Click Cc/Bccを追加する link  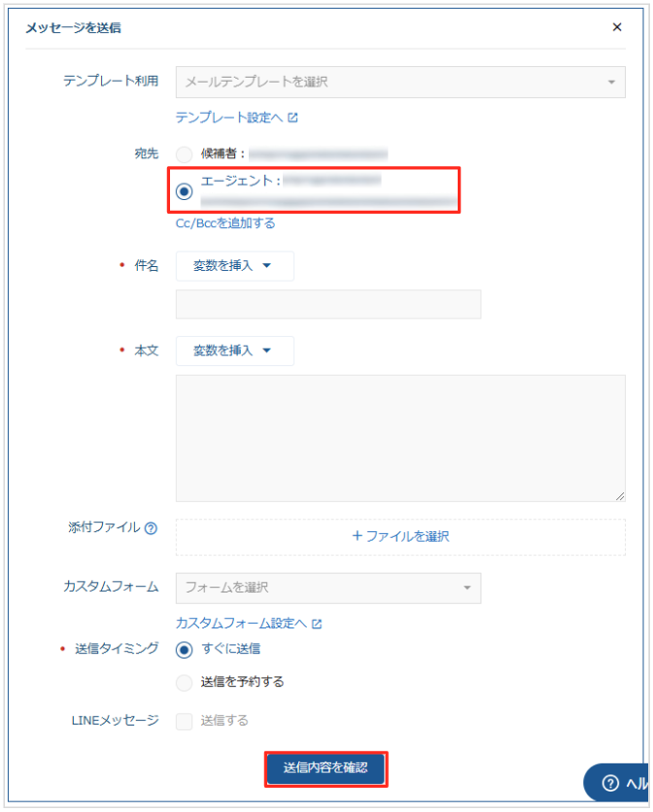click(x=225, y=223)
